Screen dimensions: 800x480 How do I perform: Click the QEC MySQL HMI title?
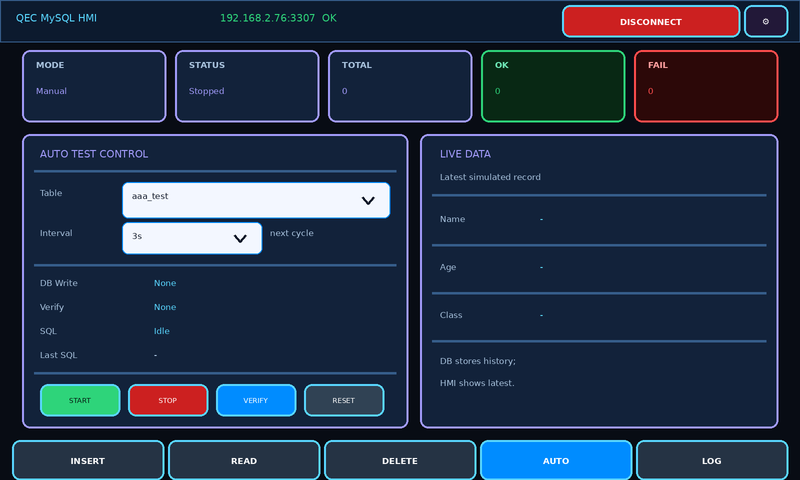pyautogui.click(x=56, y=18)
